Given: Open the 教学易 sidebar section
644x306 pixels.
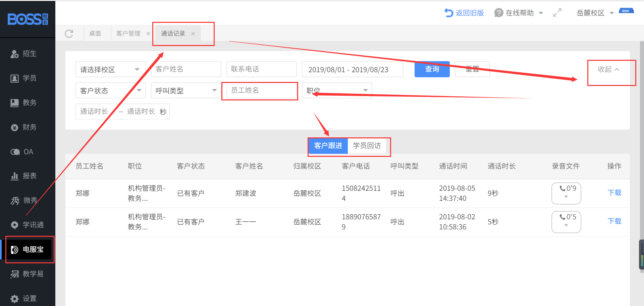Looking at the screenshot, I should pyautogui.click(x=28, y=274).
